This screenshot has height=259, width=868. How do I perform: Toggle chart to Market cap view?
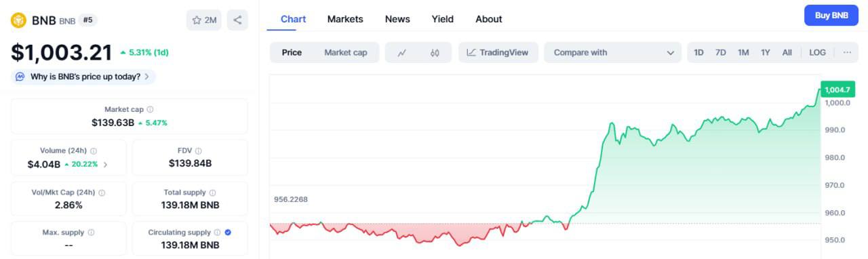[x=345, y=52]
